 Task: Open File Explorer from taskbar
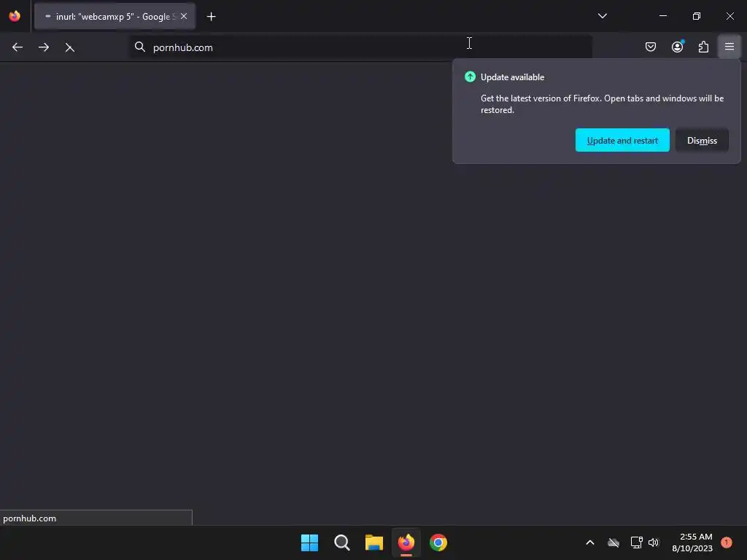point(374,542)
